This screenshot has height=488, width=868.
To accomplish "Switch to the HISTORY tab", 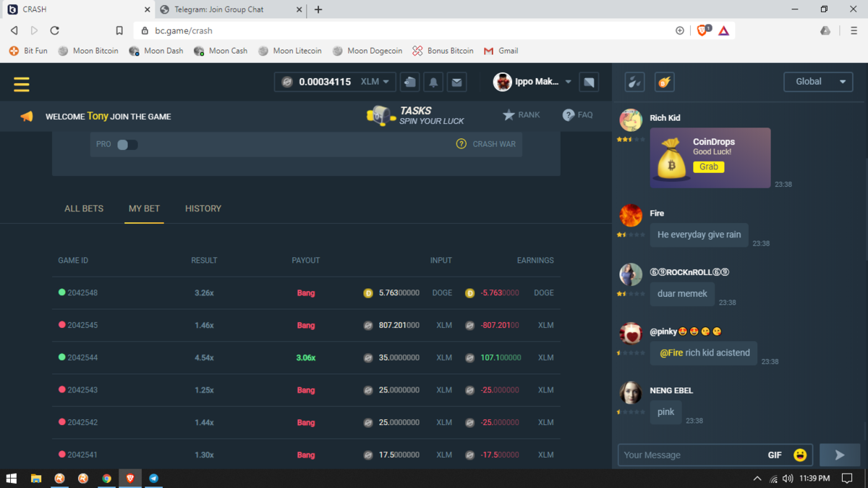I will 203,209.
